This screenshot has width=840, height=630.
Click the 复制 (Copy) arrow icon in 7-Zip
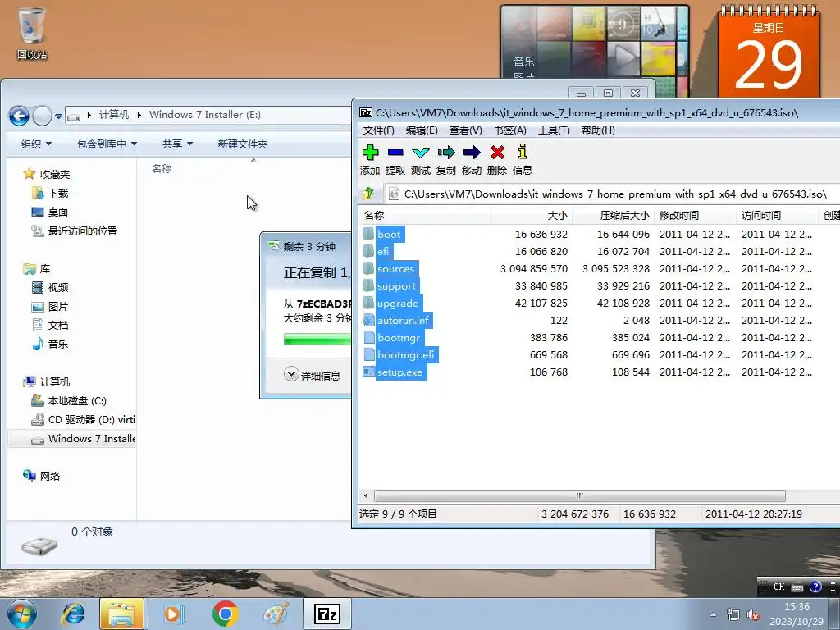[445, 153]
